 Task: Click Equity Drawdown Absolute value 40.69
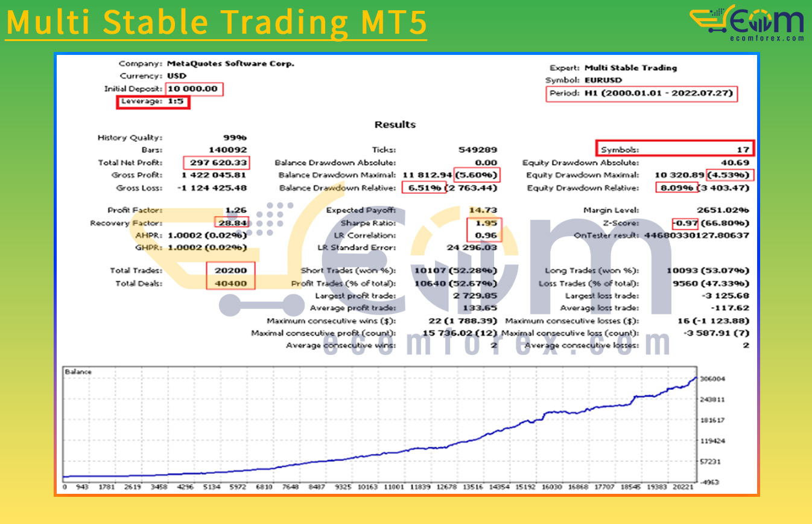(x=735, y=162)
